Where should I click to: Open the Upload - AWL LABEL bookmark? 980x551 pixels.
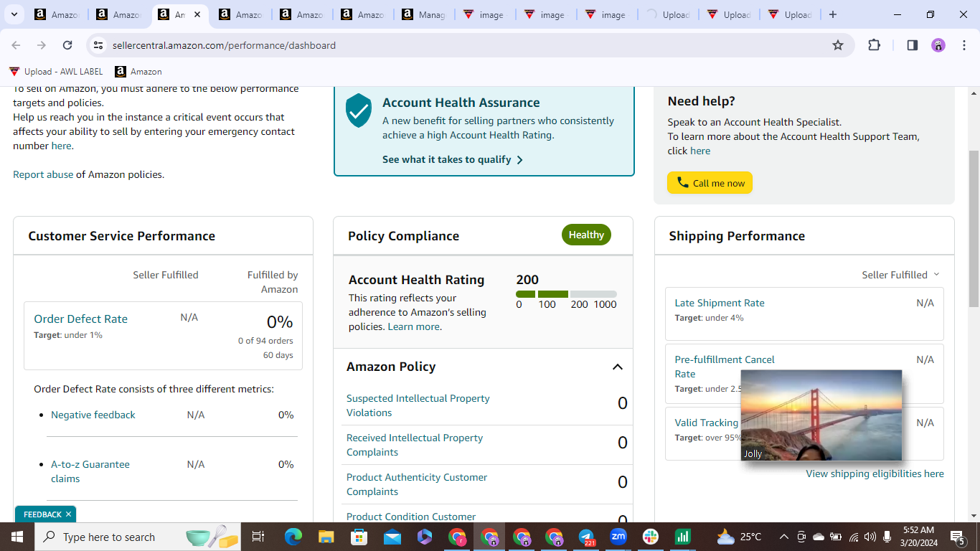56,72
